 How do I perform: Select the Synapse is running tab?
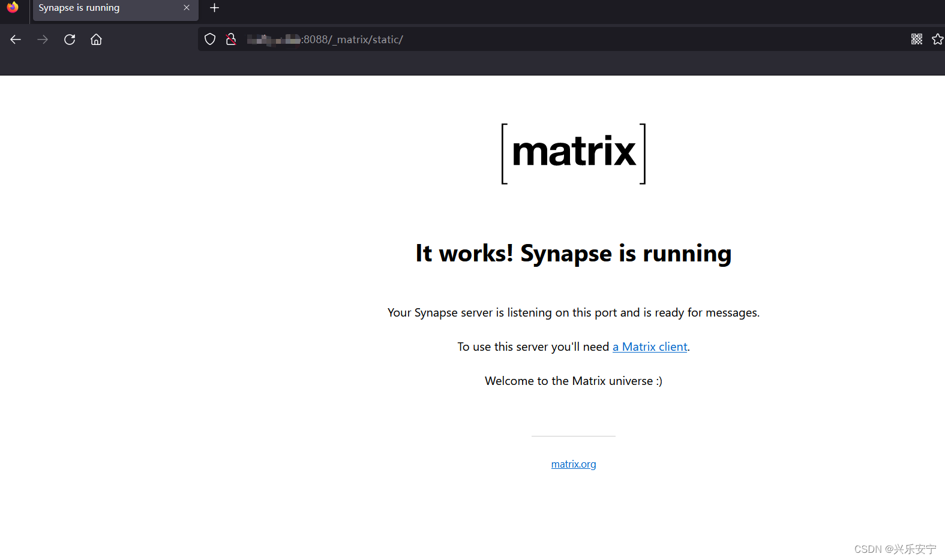coord(115,10)
